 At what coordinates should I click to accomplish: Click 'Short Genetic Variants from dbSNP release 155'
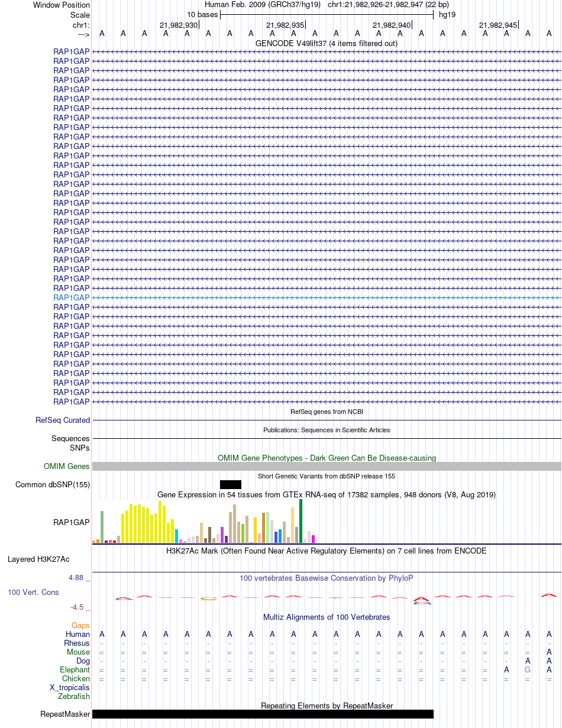click(x=327, y=476)
